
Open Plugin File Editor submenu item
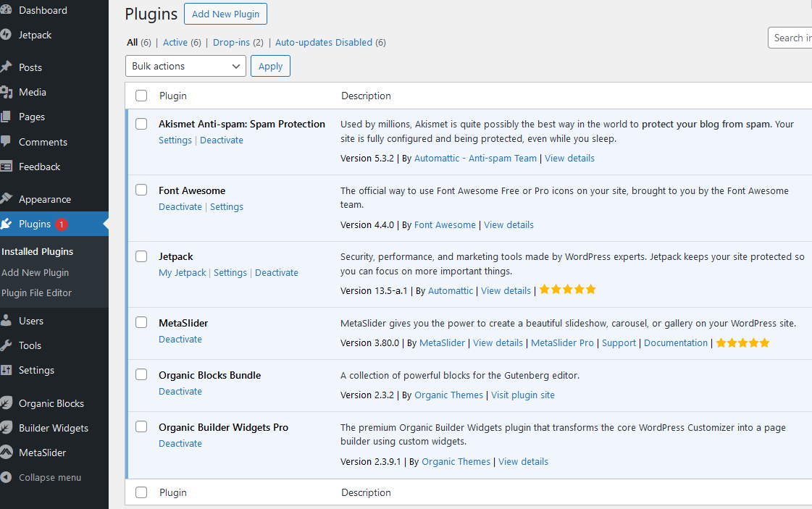click(x=37, y=293)
